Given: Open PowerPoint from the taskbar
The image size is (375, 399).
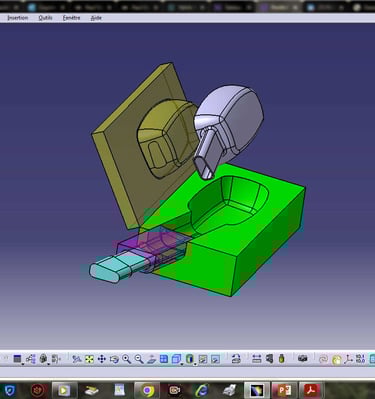Looking at the screenshot, I should (284, 390).
